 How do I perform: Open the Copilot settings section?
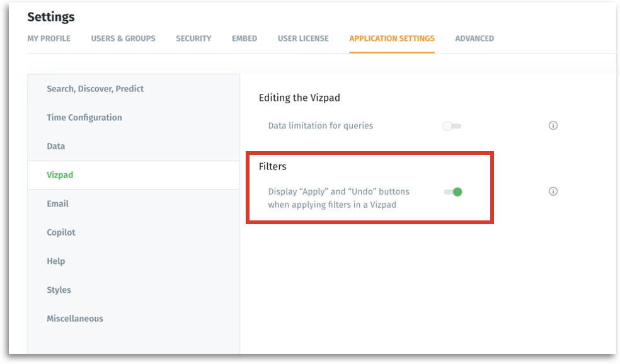coord(61,232)
